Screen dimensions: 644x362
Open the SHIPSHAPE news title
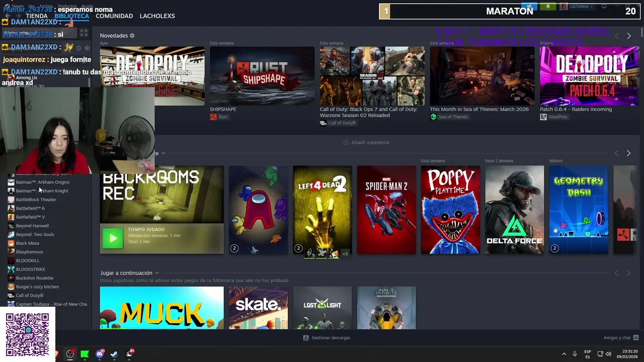223,109
